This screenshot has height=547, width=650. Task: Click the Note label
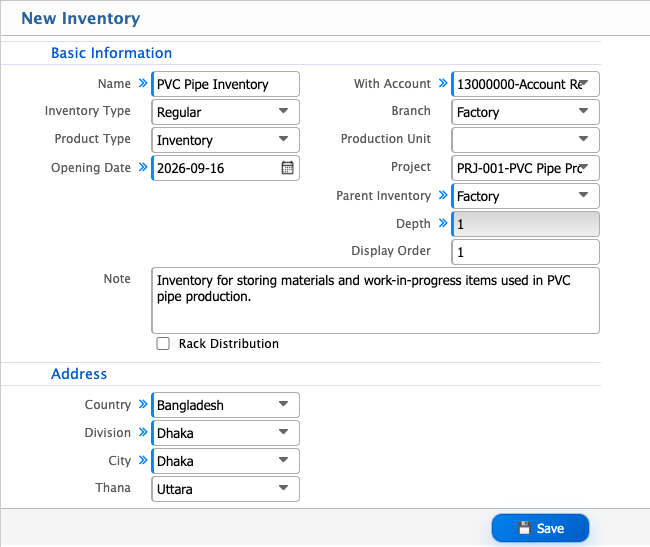click(x=117, y=278)
